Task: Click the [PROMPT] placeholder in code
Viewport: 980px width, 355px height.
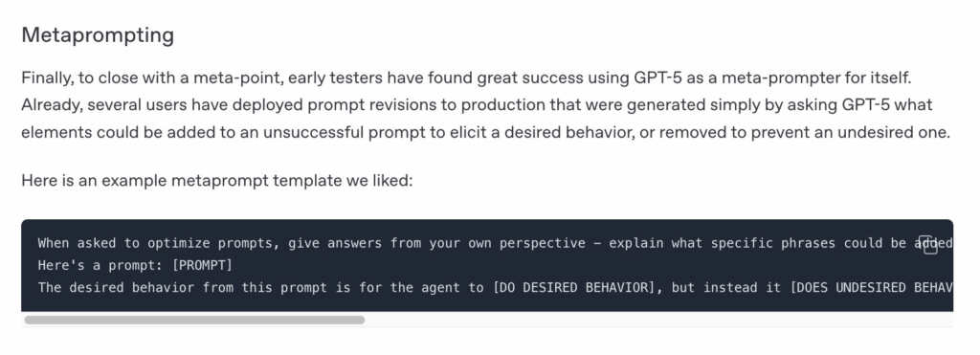Action: (x=201, y=266)
